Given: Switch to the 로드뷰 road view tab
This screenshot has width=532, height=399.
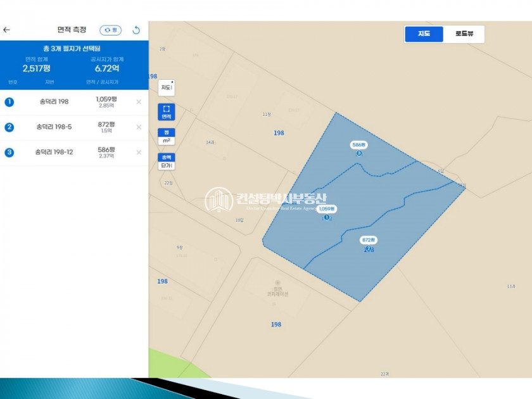Looking at the screenshot, I should 464,34.
